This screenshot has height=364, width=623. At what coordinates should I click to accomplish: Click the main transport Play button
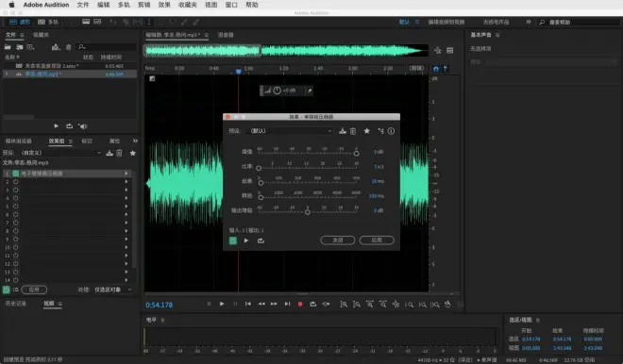[x=222, y=304]
